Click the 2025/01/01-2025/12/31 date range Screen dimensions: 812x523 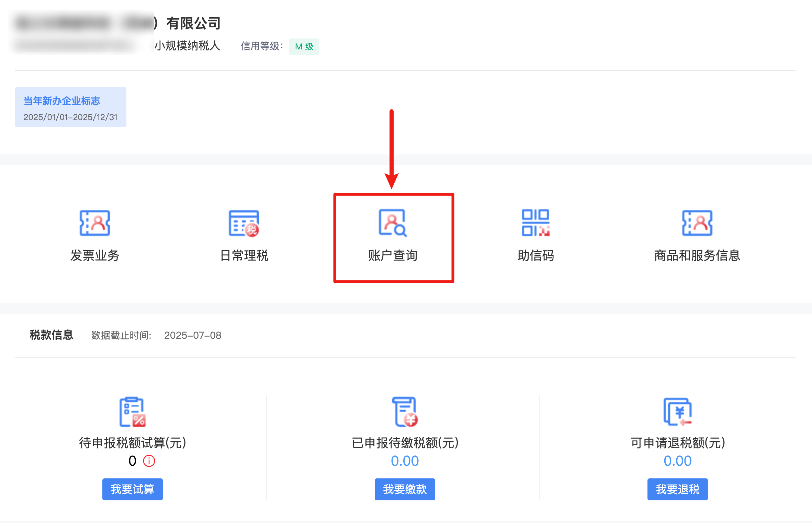pyautogui.click(x=70, y=117)
